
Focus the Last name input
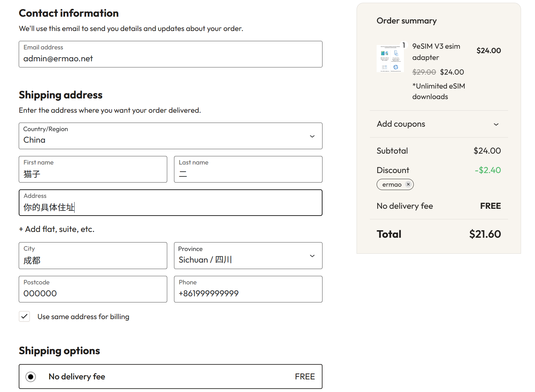(248, 170)
